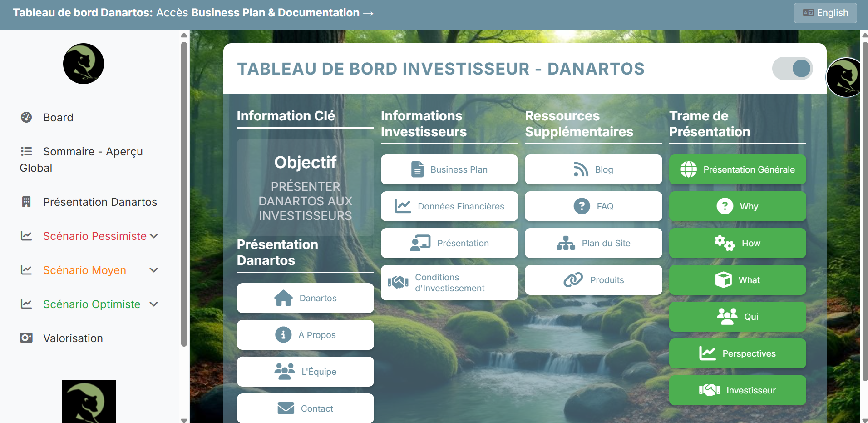The height and width of the screenshot is (423, 868).
Task: Select Board in the sidebar menu
Action: (58, 117)
